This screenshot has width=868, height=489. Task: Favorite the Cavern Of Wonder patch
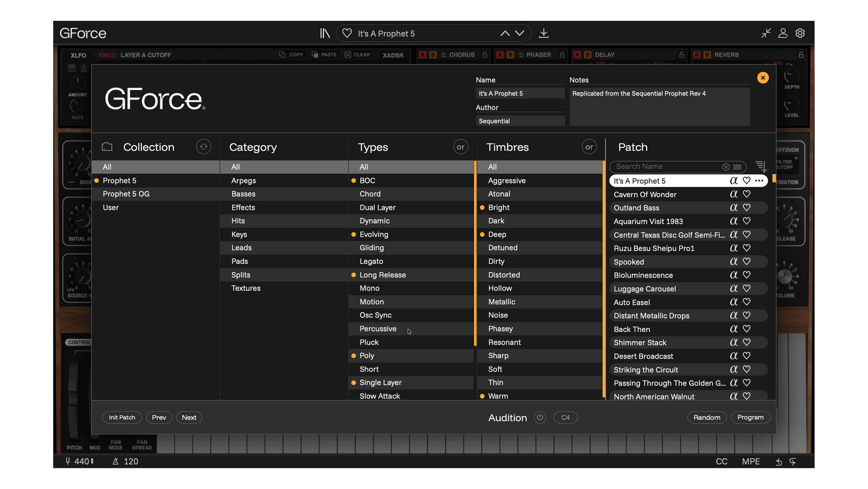746,194
